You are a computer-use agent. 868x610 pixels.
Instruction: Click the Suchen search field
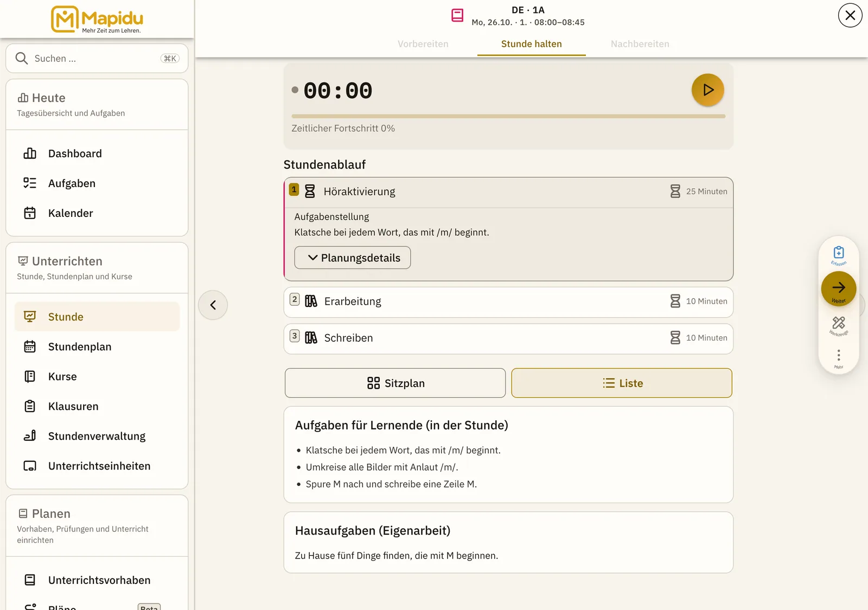coord(97,59)
